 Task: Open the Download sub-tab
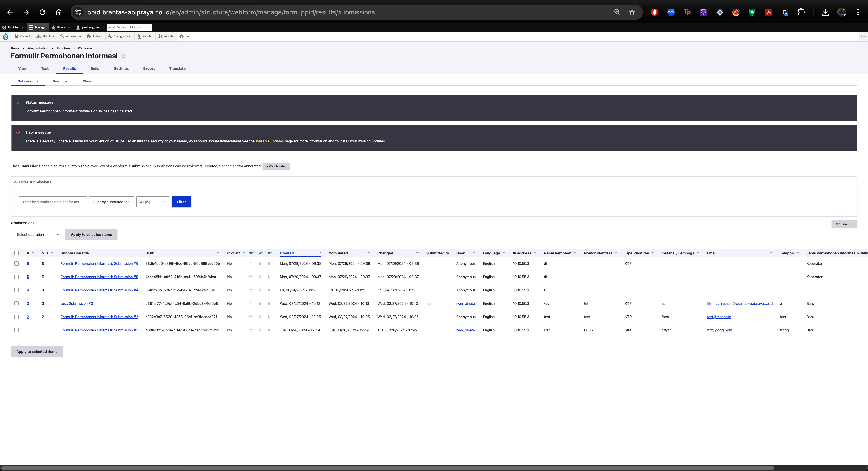(60, 81)
